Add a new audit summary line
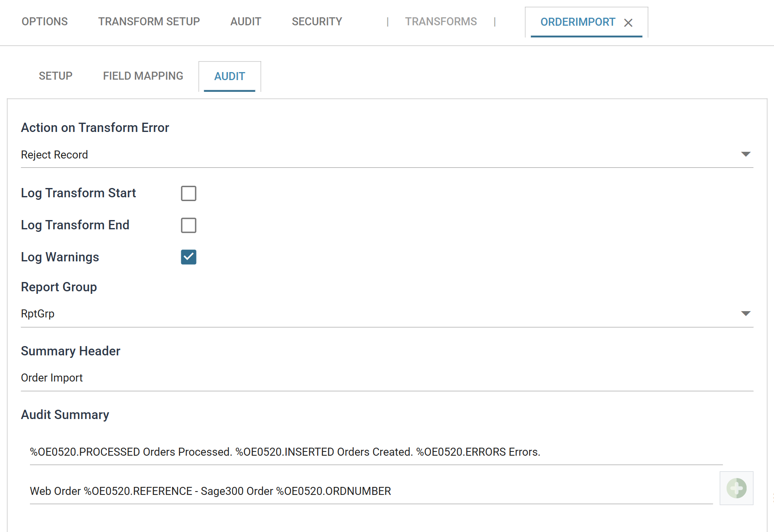774x532 pixels. 736,488
